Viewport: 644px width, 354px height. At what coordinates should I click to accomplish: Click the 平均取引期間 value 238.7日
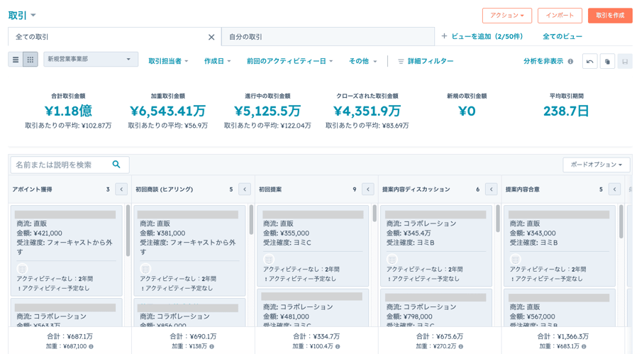pos(567,111)
